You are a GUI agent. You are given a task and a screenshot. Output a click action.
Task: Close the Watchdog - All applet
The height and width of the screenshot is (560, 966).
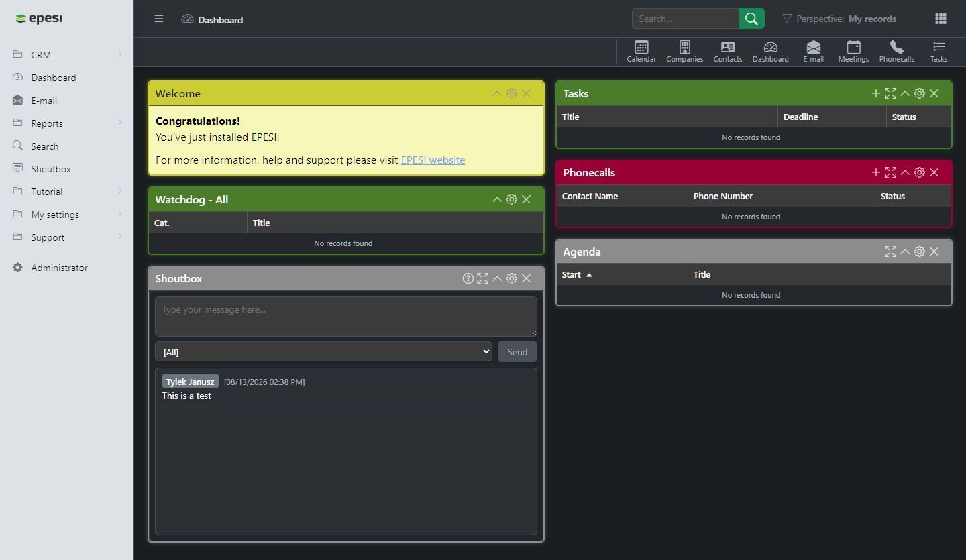(x=526, y=199)
